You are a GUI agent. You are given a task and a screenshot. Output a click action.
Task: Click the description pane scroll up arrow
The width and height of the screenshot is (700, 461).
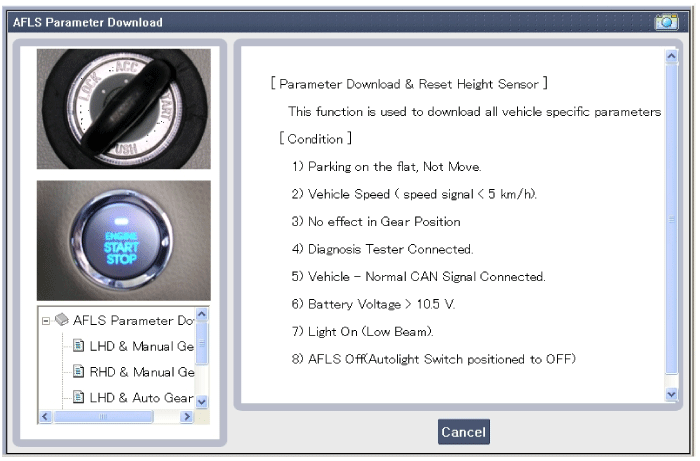[671, 58]
